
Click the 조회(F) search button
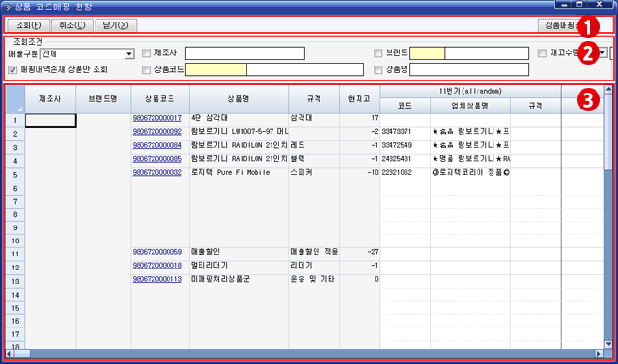29,25
